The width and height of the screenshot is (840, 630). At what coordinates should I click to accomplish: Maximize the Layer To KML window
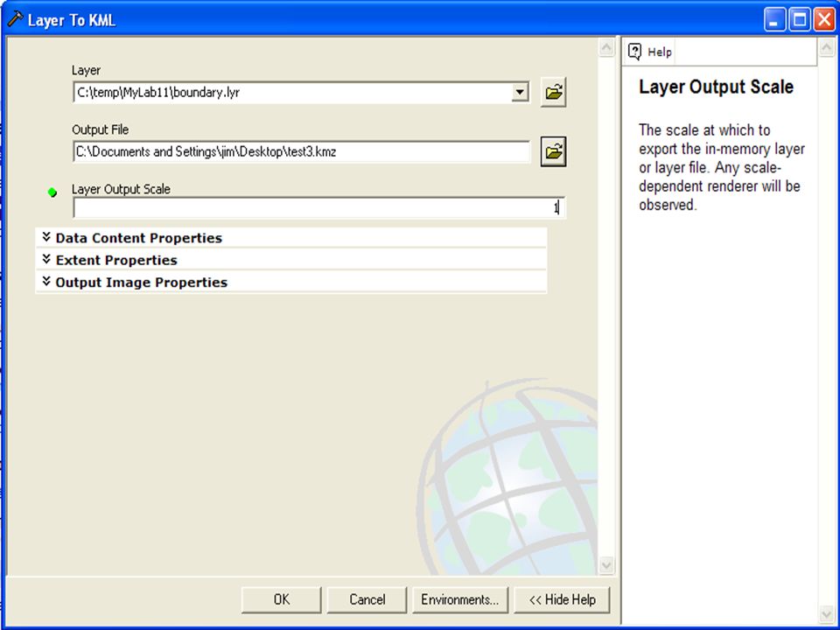tap(800, 20)
